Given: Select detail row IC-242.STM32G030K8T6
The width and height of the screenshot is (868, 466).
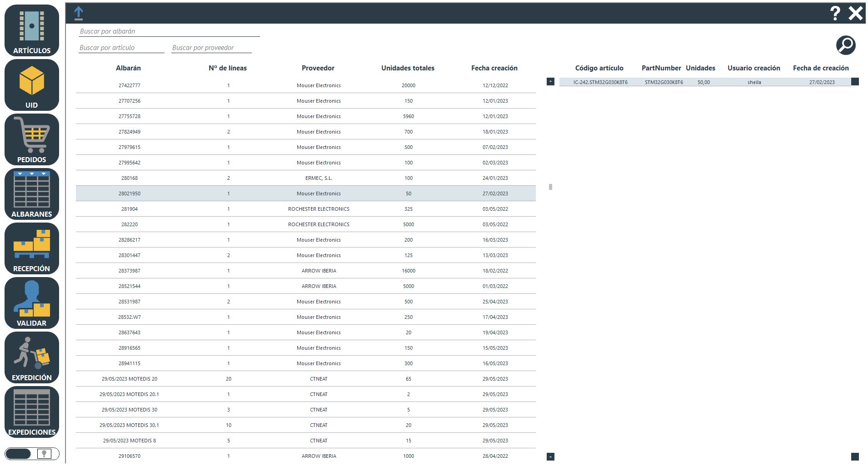Looking at the screenshot, I should 704,82.
